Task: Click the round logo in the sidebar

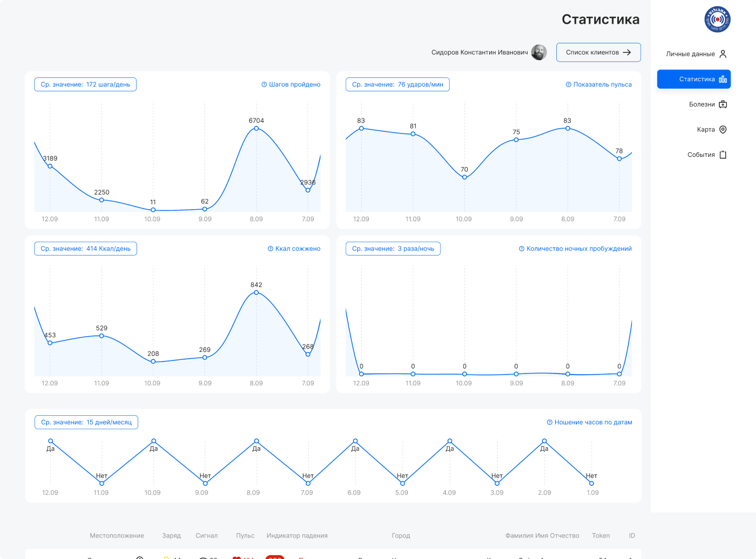Action: (717, 19)
